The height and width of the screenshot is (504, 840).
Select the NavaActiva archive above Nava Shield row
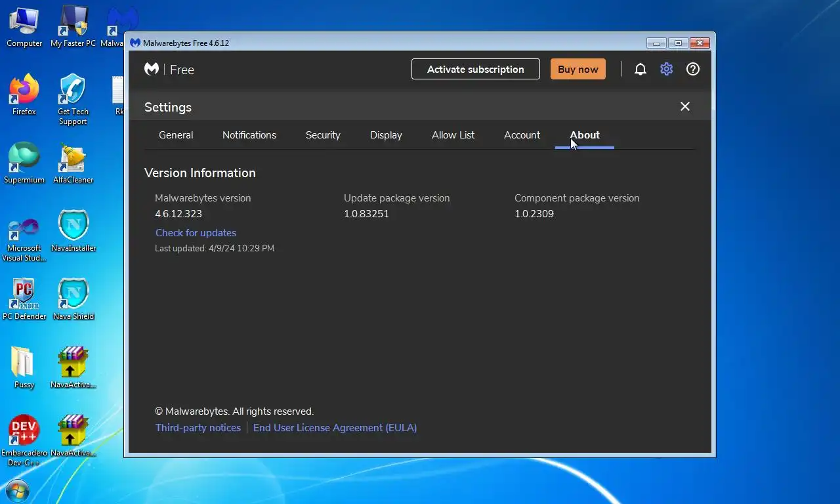click(x=73, y=368)
